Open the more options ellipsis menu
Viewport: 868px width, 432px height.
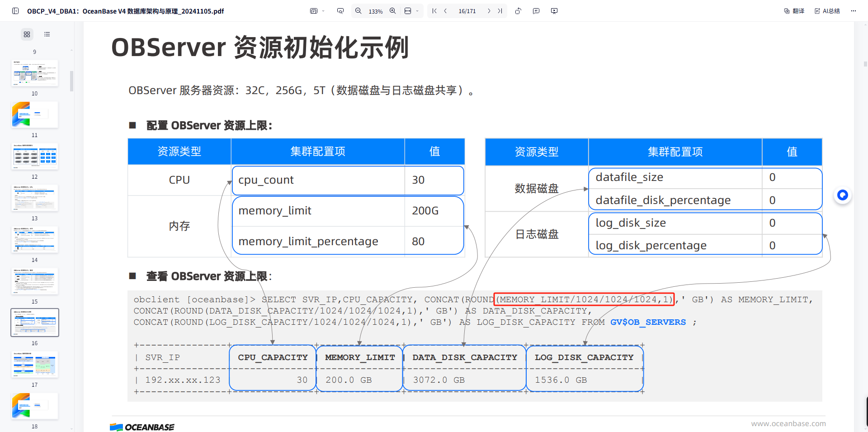pyautogui.click(x=854, y=11)
